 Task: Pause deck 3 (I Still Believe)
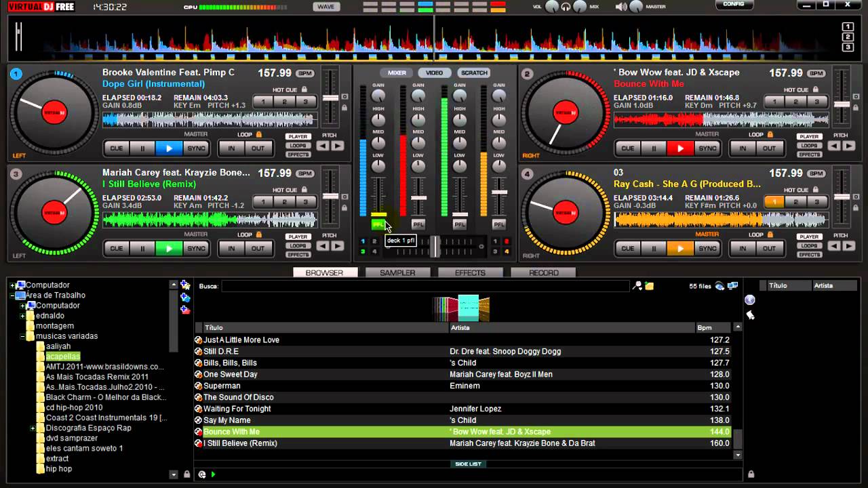142,249
